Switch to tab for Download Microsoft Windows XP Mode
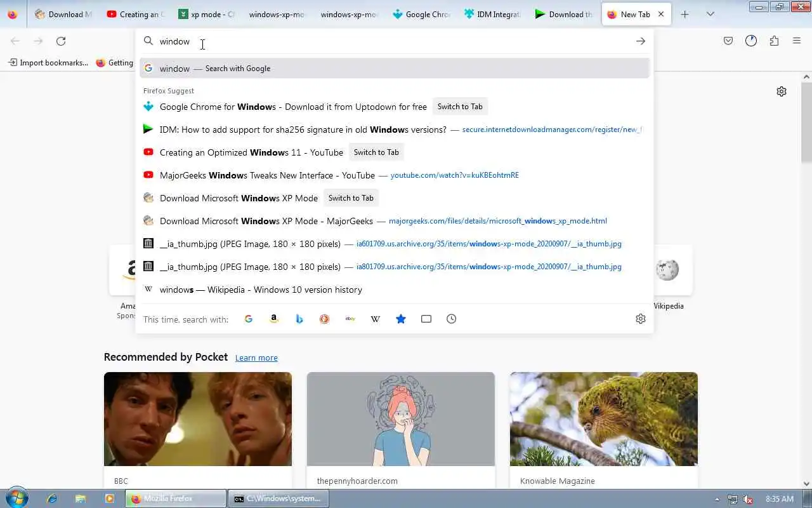Viewport: 812px width, 508px height. pos(351,198)
